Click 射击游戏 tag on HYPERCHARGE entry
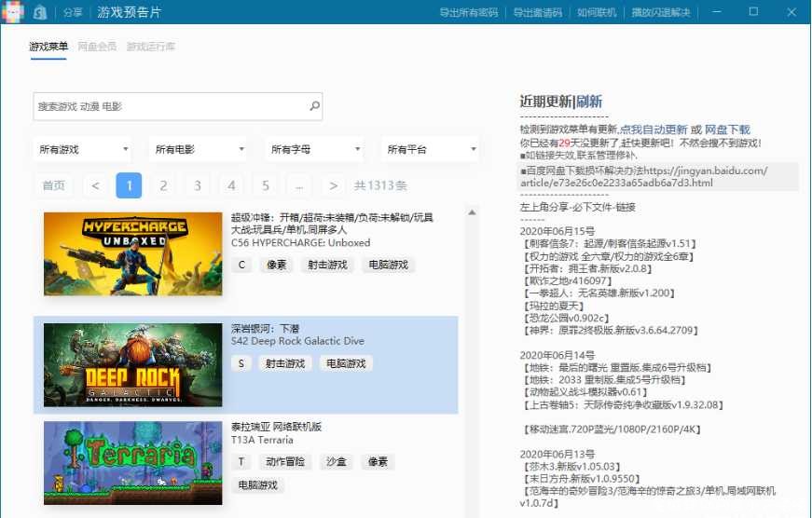This screenshot has height=518, width=812. [327, 265]
